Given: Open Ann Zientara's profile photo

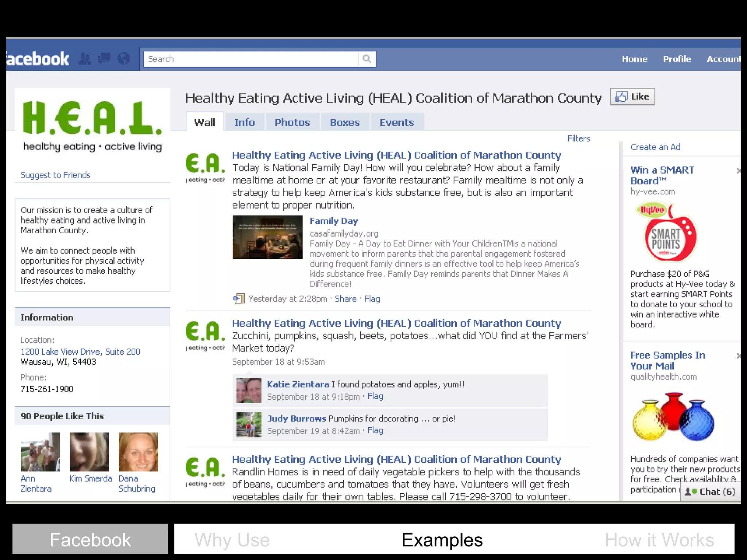Looking at the screenshot, I should click(40, 452).
